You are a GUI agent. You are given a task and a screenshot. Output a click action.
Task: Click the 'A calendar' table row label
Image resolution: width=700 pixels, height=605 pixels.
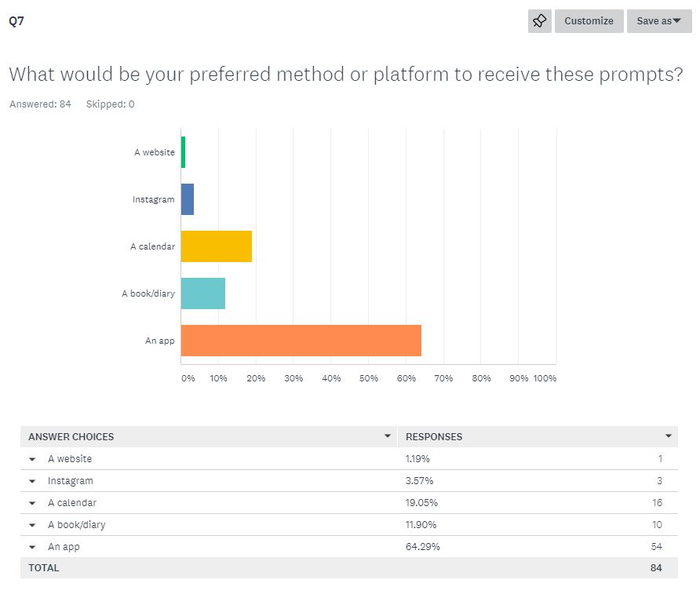click(x=72, y=503)
